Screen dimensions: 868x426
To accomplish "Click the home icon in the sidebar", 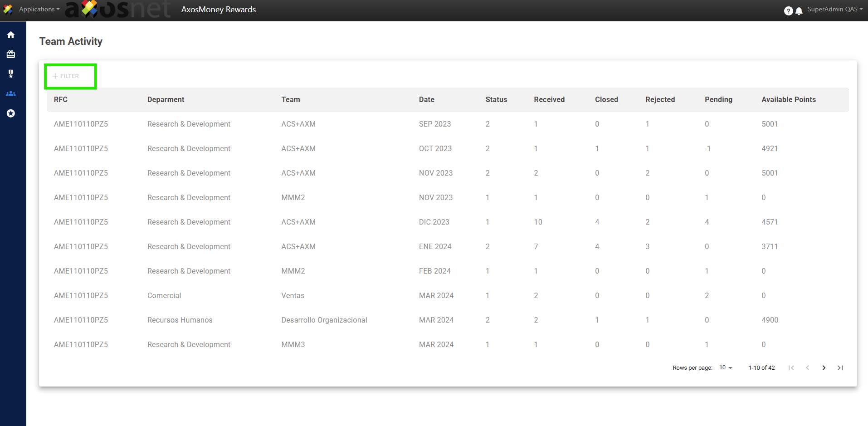I will point(11,35).
